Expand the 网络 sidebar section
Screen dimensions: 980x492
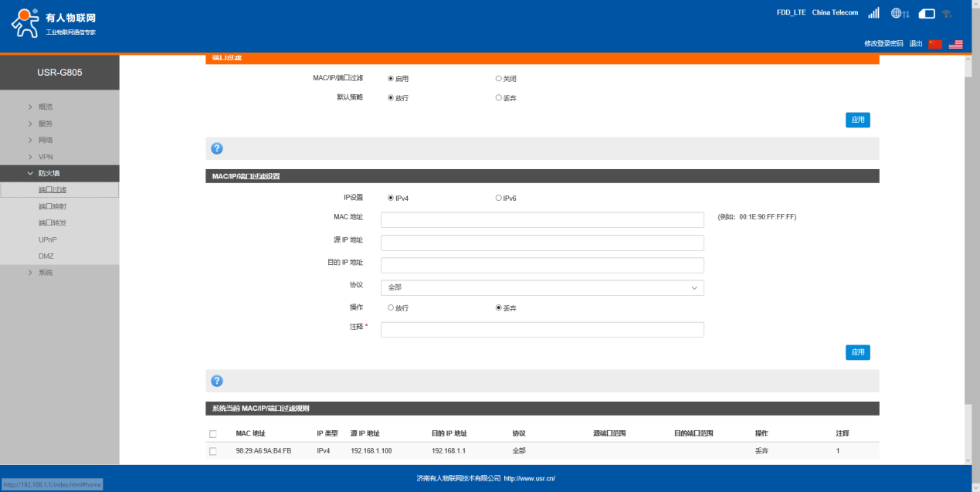(46, 140)
